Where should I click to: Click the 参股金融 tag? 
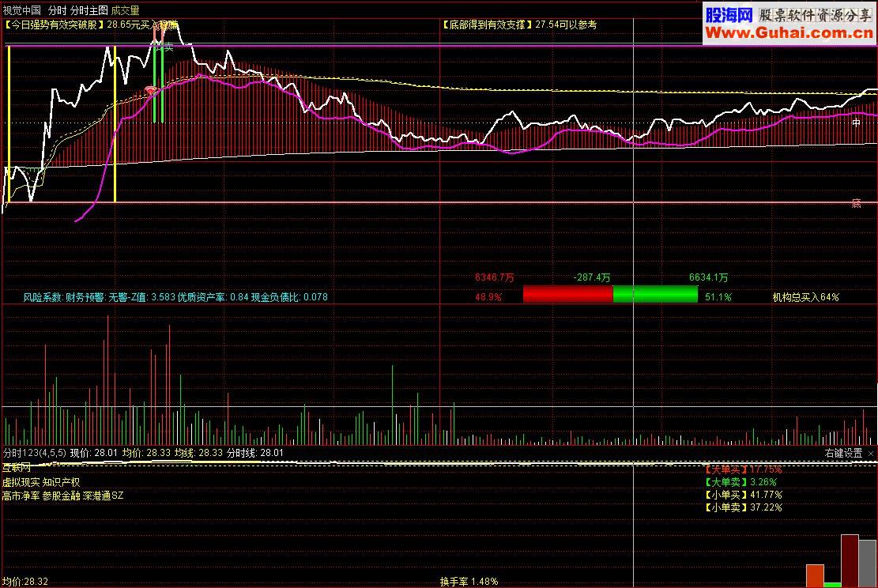pos(61,496)
